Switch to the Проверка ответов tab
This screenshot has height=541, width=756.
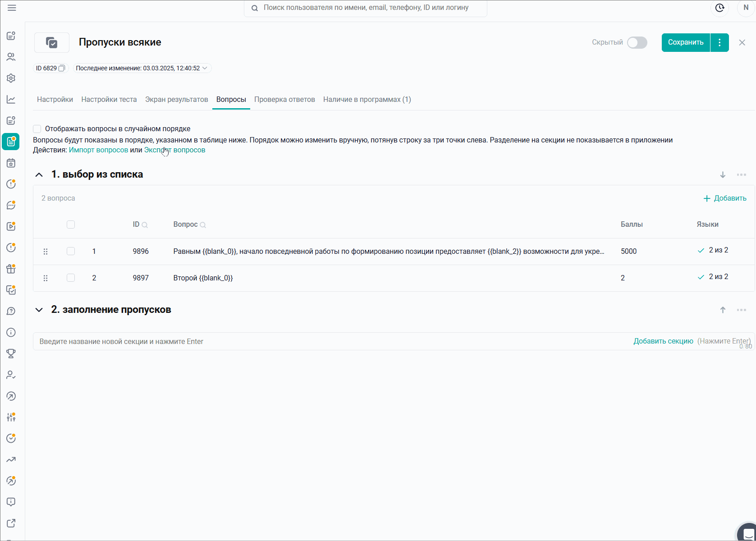tap(284, 99)
